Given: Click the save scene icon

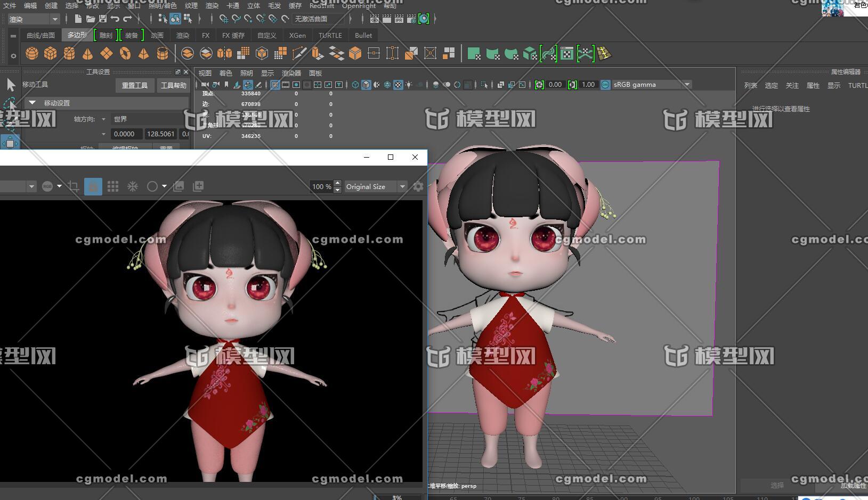Looking at the screenshot, I should pos(103,19).
